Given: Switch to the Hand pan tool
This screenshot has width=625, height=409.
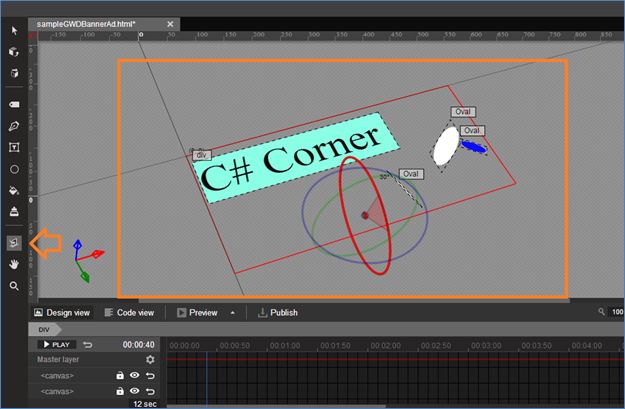Looking at the screenshot, I should 14,264.
